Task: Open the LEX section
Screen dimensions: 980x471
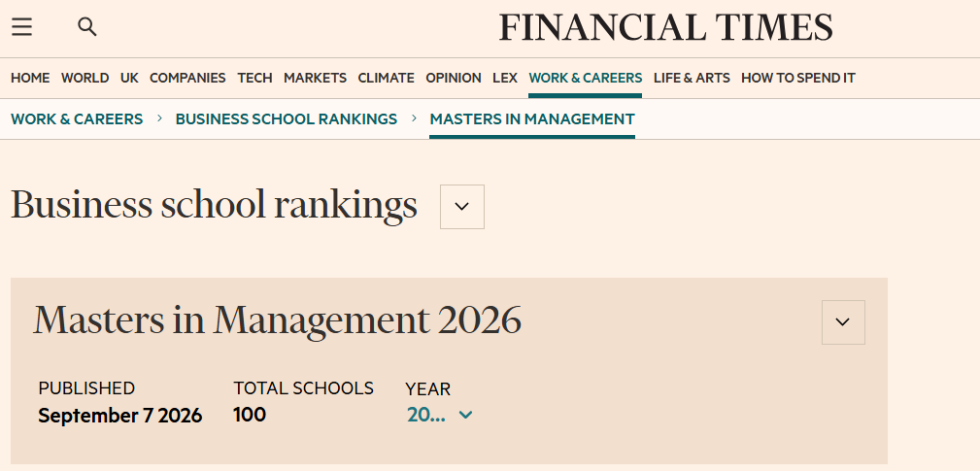Action: [505, 78]
